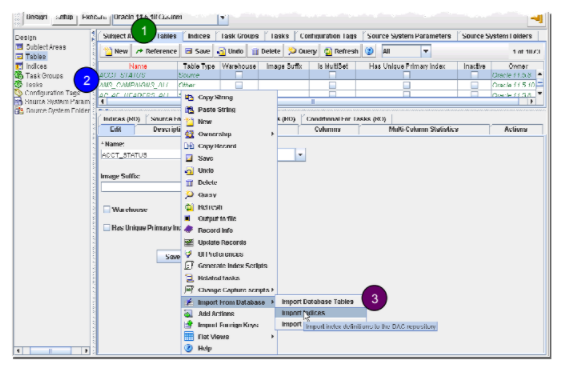Choose Output to File from the context menu
The height and width of the screenshot is (386, 561).
point(229,218)
